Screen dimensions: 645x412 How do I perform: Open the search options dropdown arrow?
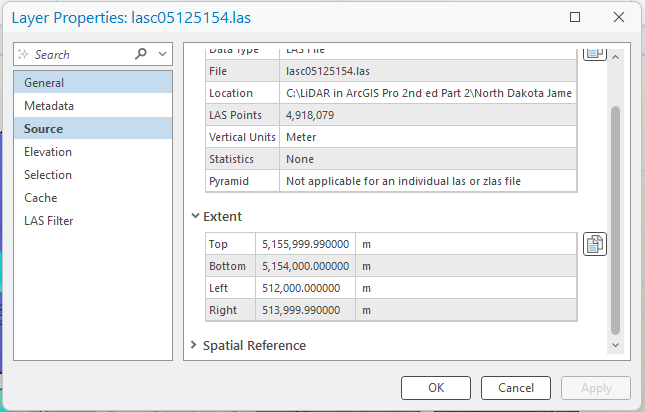(162, 54)
